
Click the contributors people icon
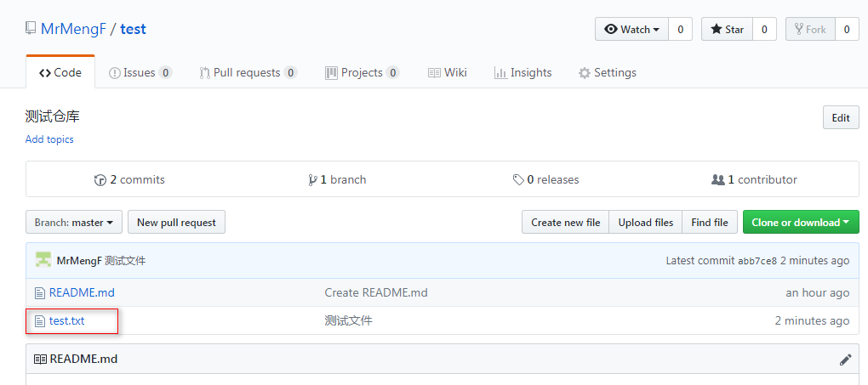pos(717,180)
